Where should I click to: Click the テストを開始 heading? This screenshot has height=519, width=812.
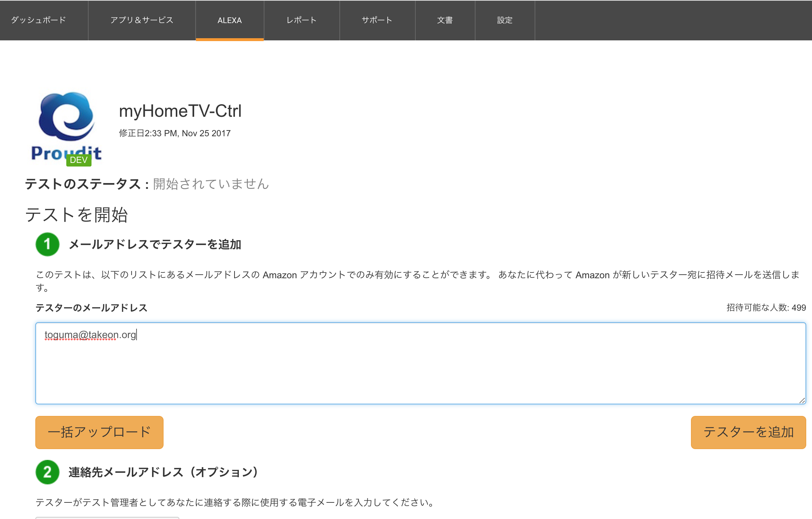click(76, 215)
